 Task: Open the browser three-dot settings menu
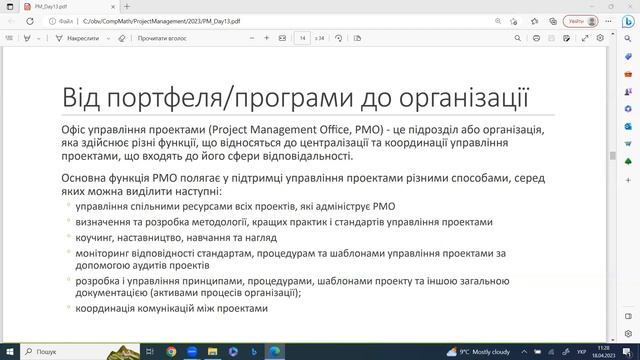[609, 21]
